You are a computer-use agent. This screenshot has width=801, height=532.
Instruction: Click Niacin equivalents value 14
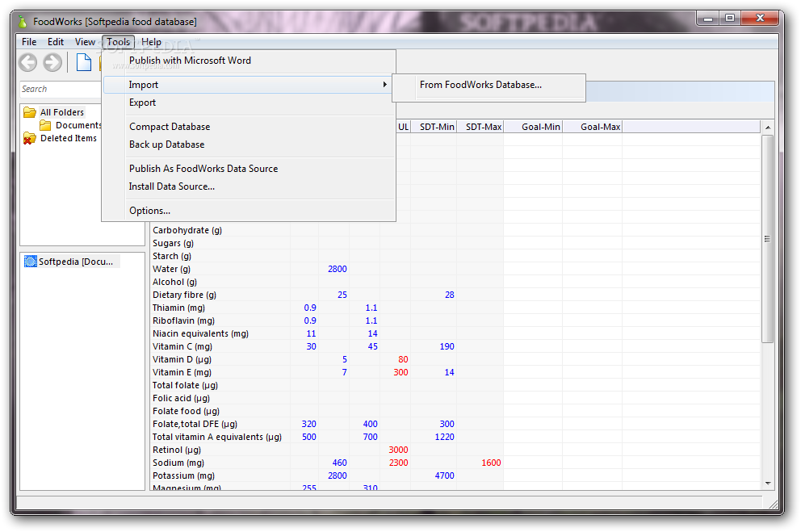[x=373, y=334]
